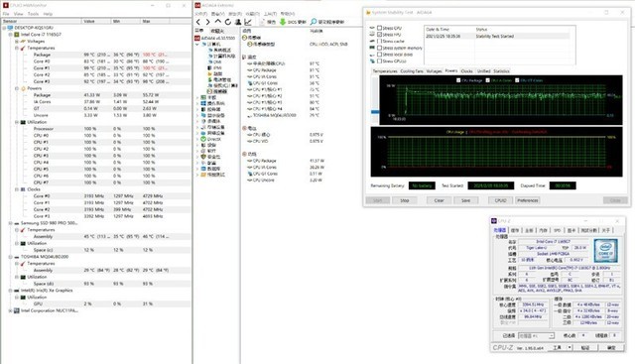This screenshot has height=364, width=635.
Task: Switch to the Voltages tab in stability test
Action: 434,71
